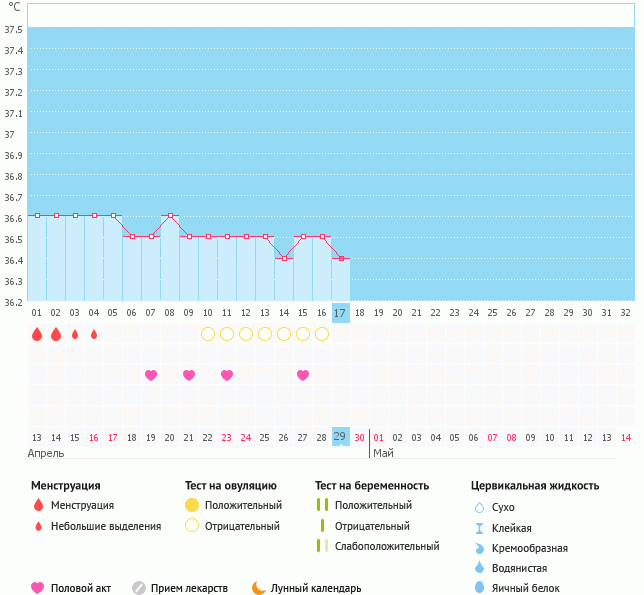Click the Тест на овуляцию legend heading

tap(231, 485)
